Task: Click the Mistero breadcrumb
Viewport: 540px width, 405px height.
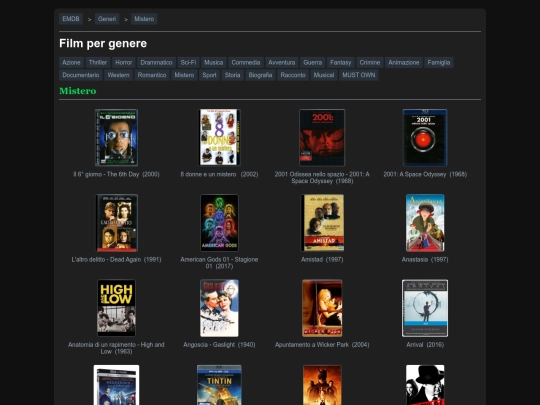Action: 144,19
